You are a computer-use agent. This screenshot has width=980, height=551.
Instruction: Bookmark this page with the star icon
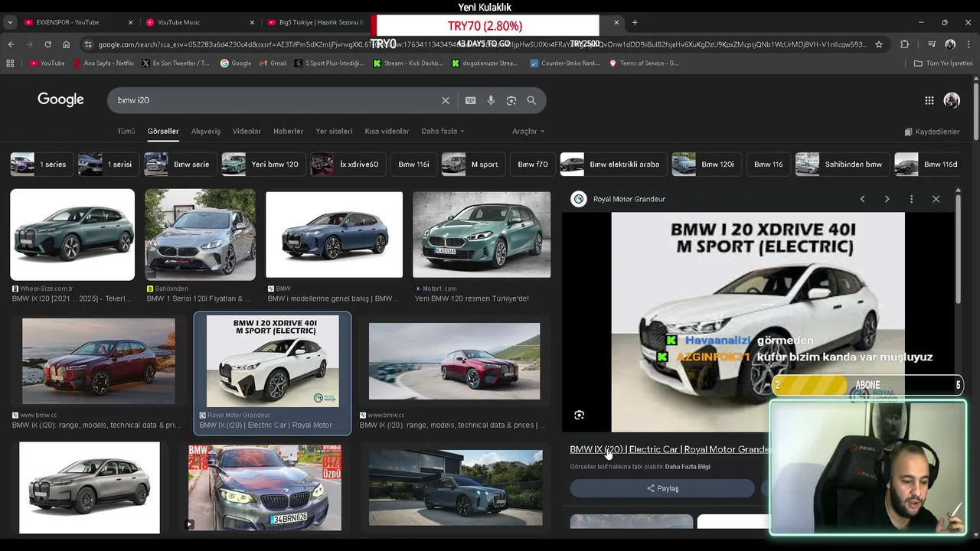point(879,44)
